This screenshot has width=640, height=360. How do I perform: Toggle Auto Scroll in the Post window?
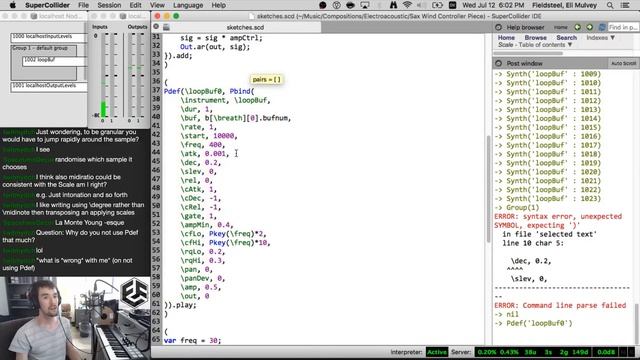[x=623, y=63]
